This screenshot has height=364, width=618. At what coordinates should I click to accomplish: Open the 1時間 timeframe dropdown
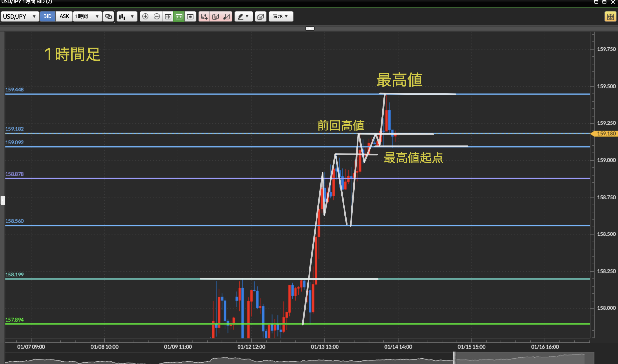coord(87,16)
